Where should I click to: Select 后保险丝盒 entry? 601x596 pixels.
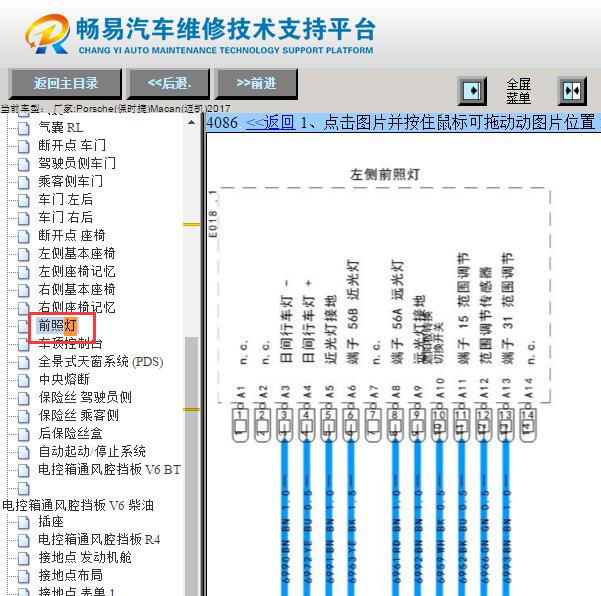tap(71, 433)
